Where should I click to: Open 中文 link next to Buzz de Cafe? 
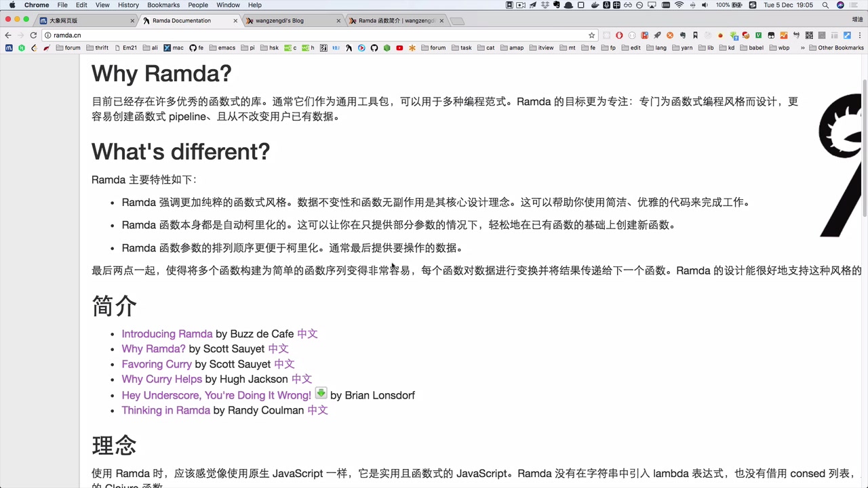click(307, 333)
